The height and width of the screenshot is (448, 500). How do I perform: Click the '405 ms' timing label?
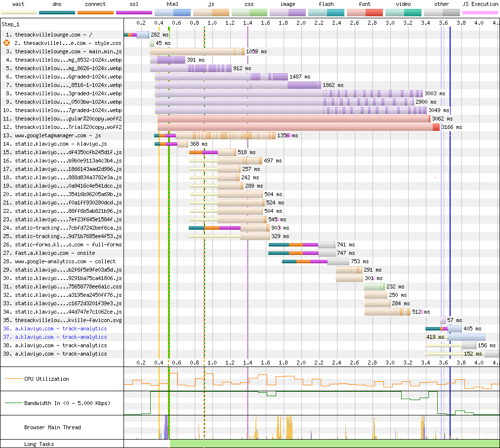472,329
